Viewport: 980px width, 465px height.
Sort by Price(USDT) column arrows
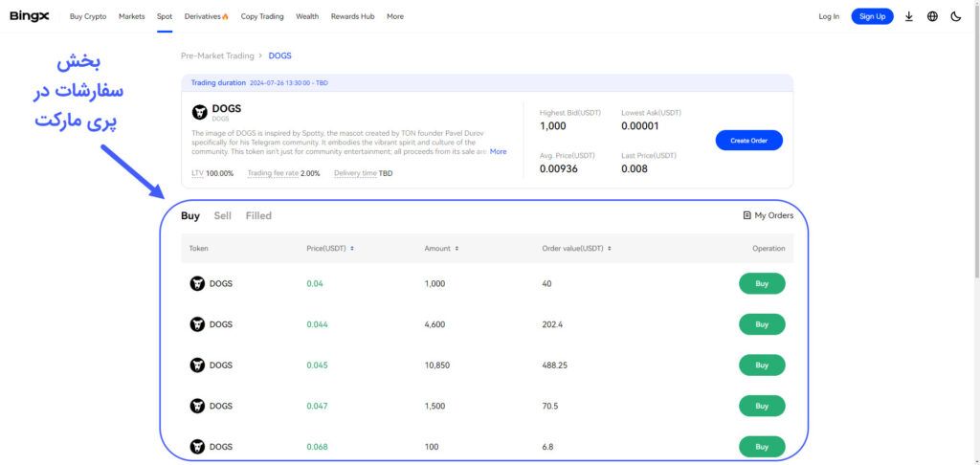coord(352,249)
